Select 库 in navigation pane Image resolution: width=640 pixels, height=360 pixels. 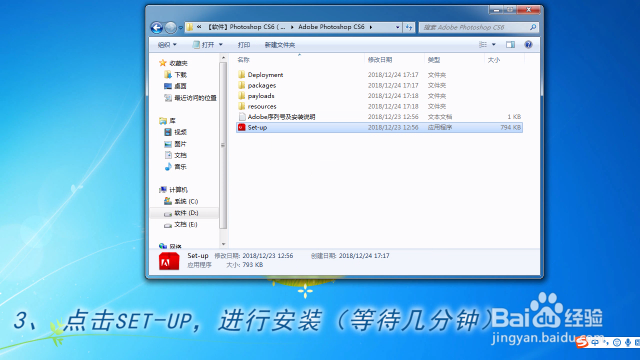tap(172, 121)
